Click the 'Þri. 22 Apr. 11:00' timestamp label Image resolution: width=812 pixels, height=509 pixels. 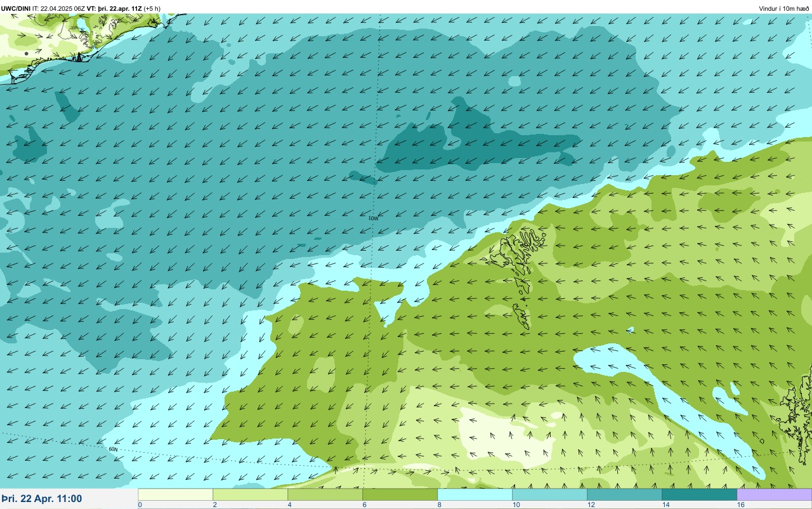(x=42, y=498)
